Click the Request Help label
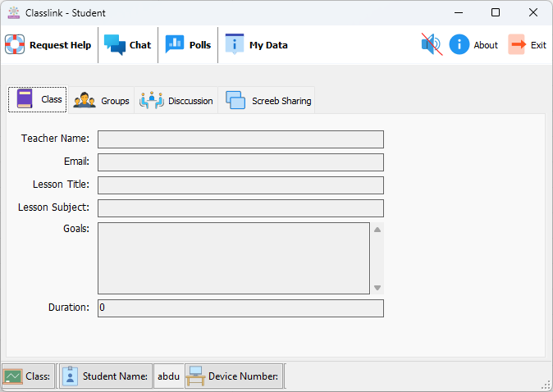This screenshot has height=392, width=553. (61, 45)
